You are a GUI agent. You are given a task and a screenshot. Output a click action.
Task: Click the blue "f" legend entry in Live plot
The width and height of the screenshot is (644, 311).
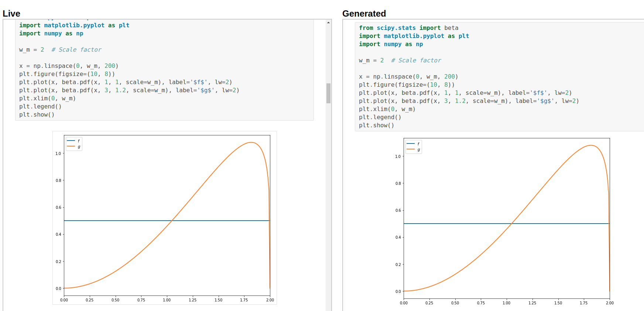point(73,141)
